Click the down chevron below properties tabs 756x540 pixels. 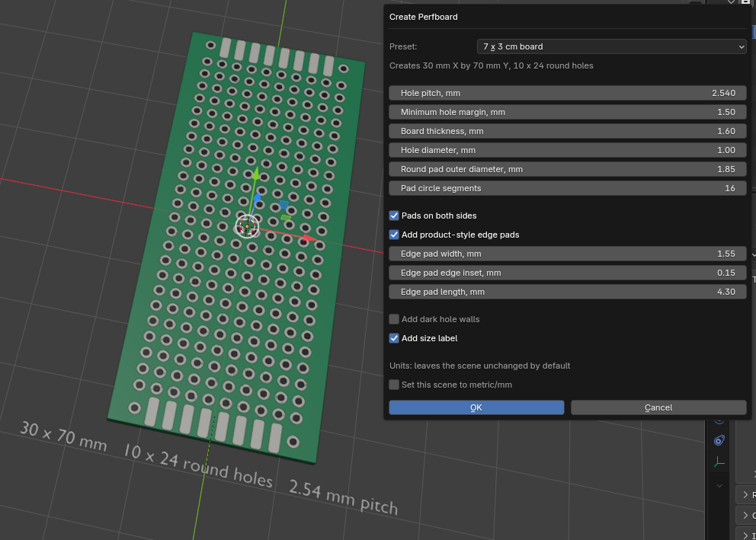pyautogui.click(x=719, y=486)
